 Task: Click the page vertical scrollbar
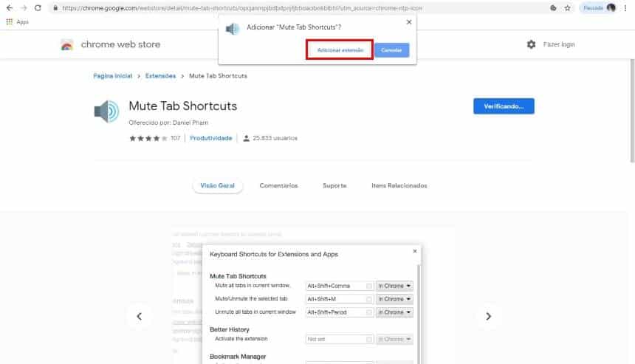[632, 111]
